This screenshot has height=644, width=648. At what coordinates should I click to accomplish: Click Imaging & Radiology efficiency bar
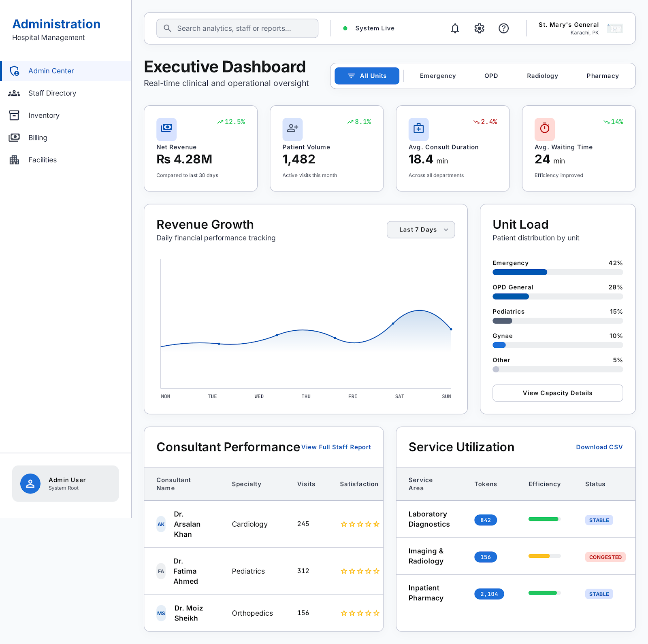pyautogui.click(x=544, y=556)
